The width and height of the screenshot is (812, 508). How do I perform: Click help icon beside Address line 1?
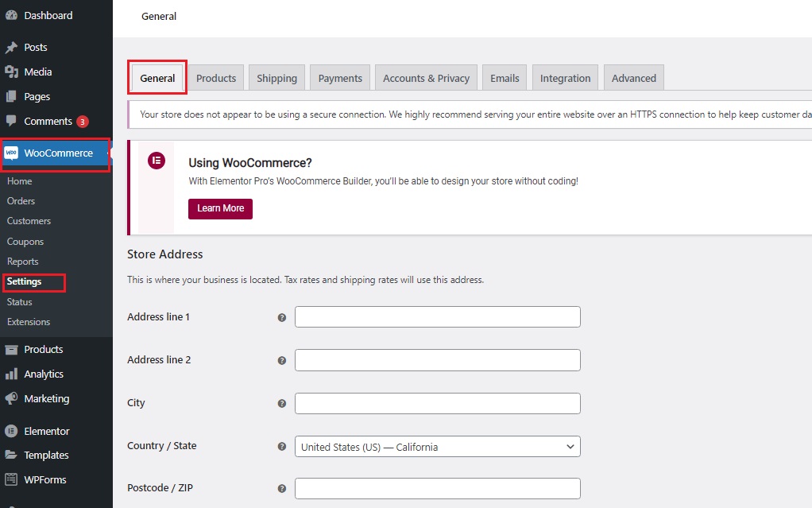tap(282, 318)
